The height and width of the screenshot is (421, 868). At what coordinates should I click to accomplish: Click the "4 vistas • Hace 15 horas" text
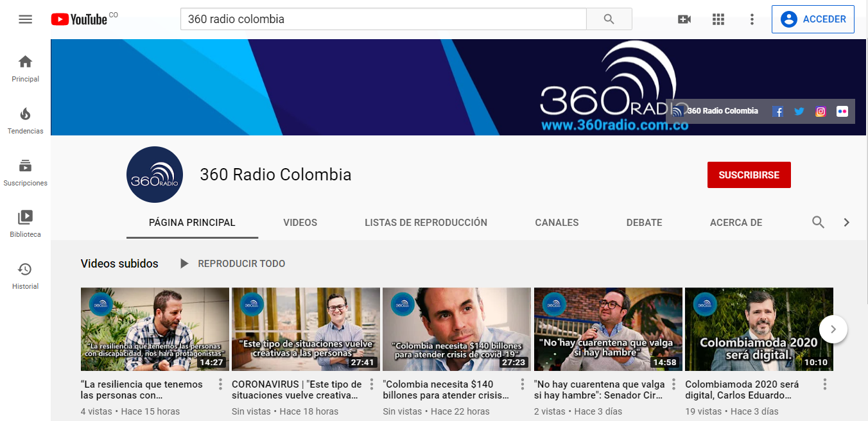(130, 411)
